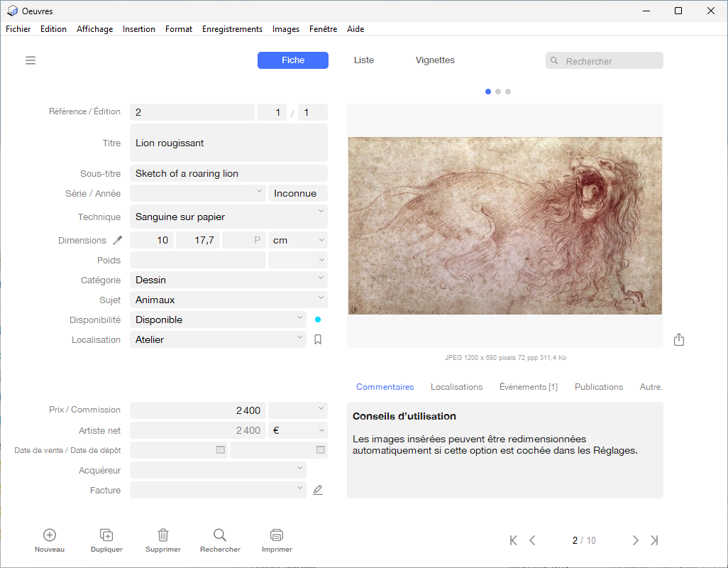The height and width of the screenshot is (568, 728).
Task: Go to the next record arrow
Action: coord(635,540)
